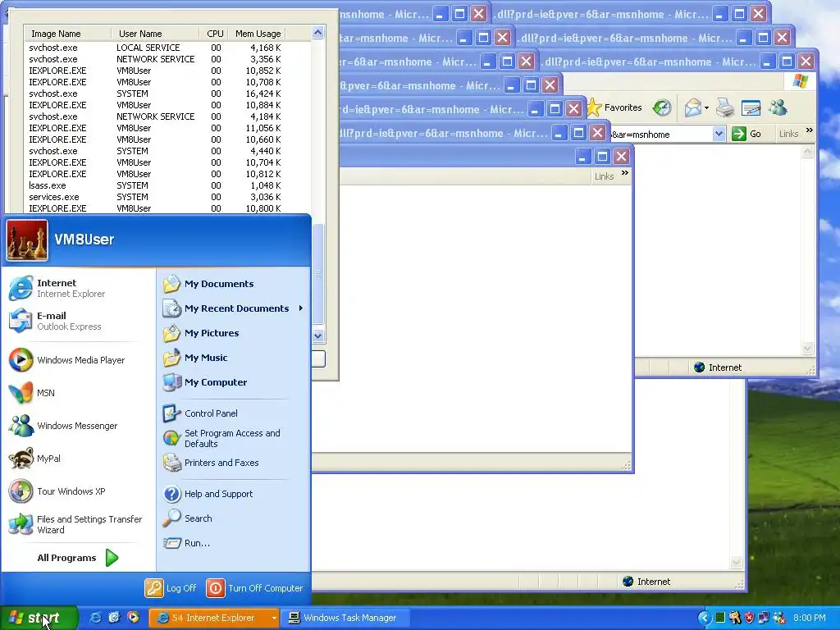Sort processes by User Name column

pyautogui.click(x=155, y=34)
